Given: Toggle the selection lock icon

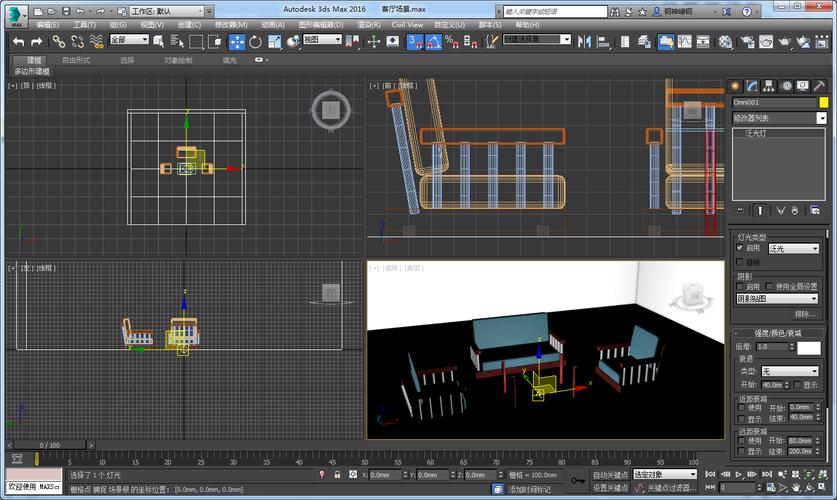Looking at the screenshot, I should (336, 475).
